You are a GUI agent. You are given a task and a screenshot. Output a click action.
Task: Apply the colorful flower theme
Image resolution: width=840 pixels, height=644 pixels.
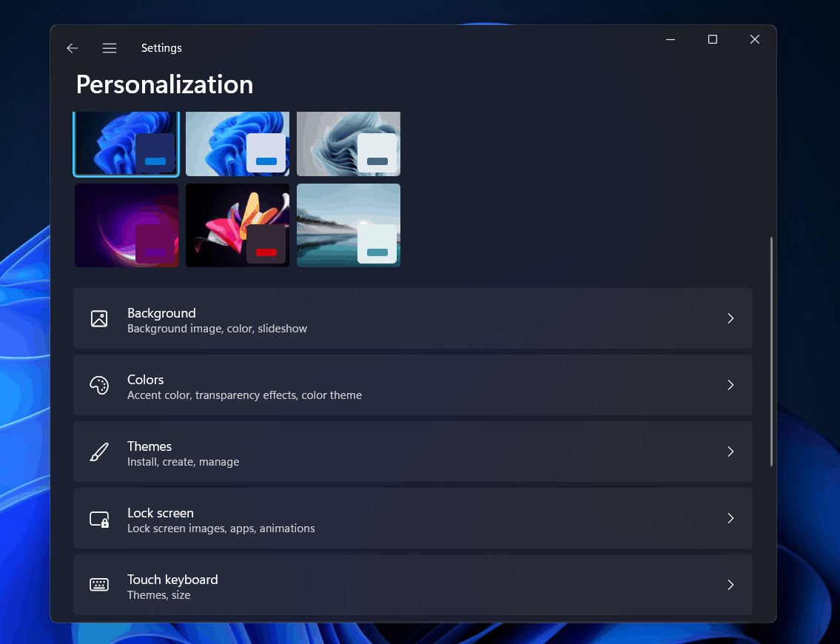coord(237,225)
